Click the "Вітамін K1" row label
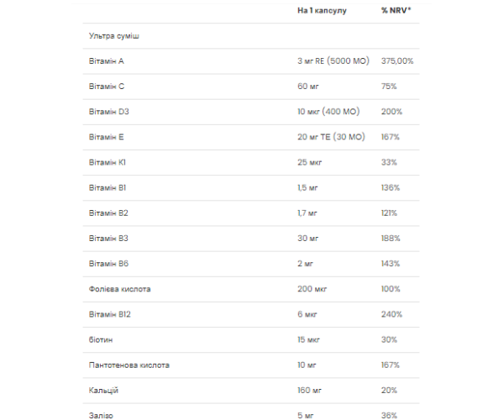Screen dimensions: 504x420 coord(107,162)
